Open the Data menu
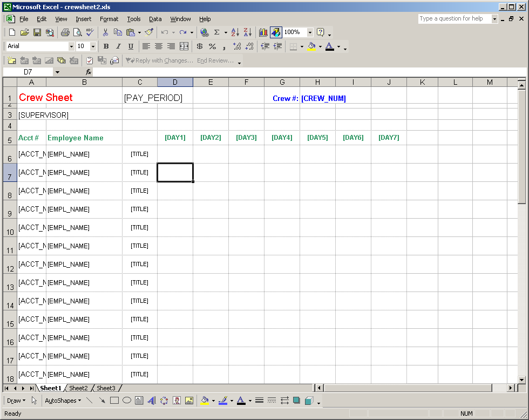This screenshot has width=529, height=420. click(x=155, y=19)
